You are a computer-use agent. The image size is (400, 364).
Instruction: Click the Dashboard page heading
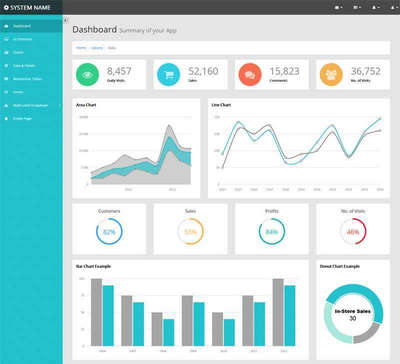tap(95, 30)
